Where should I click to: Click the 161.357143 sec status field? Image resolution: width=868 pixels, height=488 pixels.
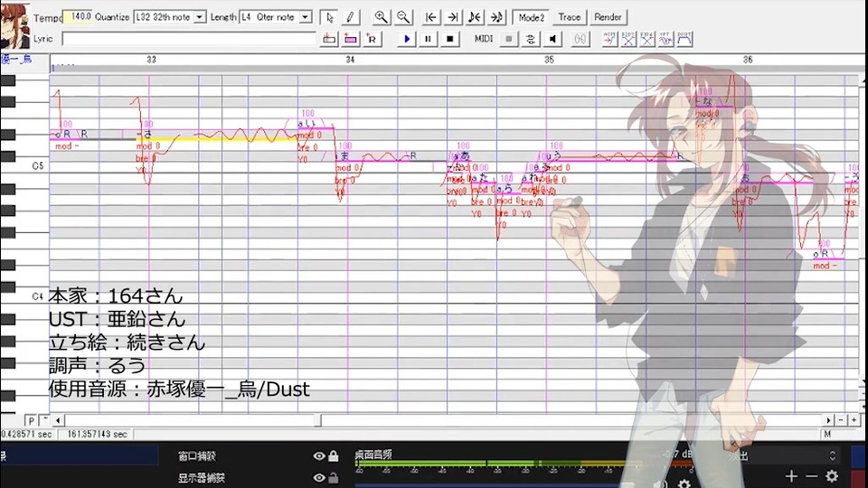[x=97, y=435]
